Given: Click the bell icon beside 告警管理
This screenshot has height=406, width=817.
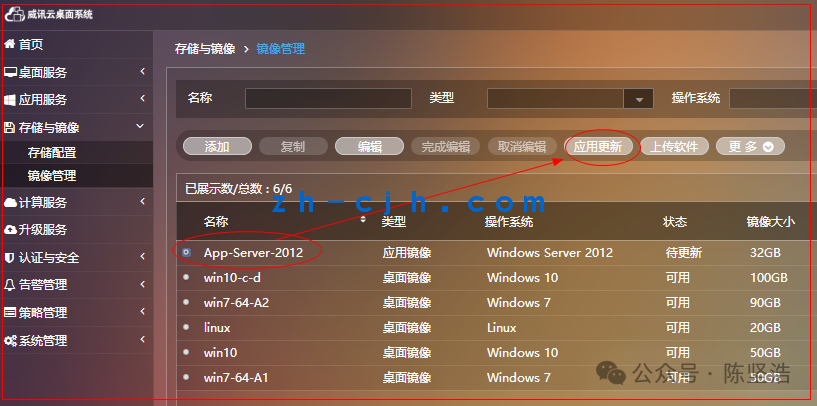Looking at the screenshot, I should pos(9,285).
